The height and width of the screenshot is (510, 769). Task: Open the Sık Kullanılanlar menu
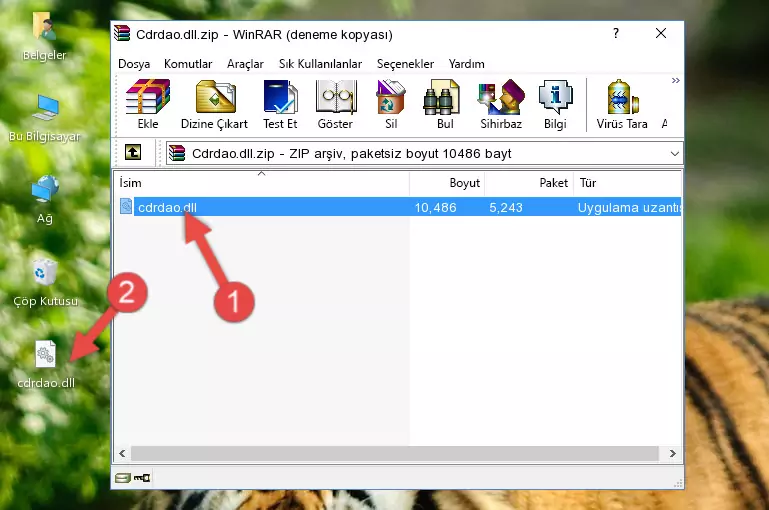click(320, 64)
